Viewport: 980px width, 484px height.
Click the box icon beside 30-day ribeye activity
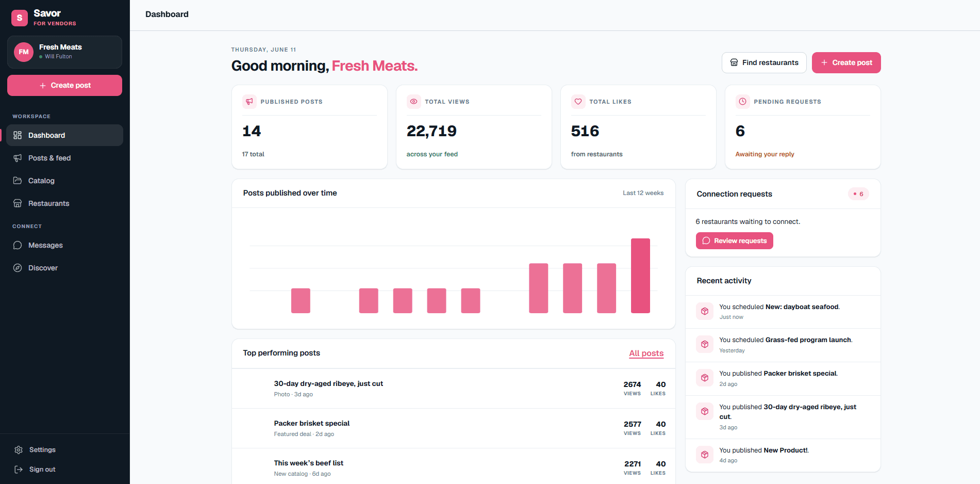pos(705,411)
